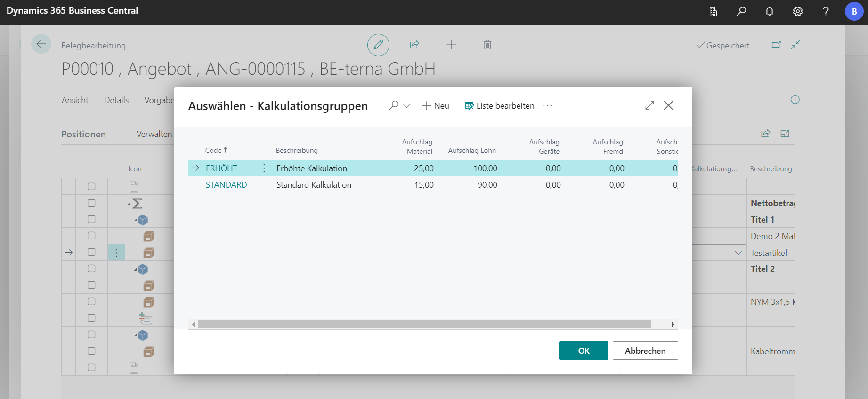Open the dialog search dropdown chevron

click(x=407, y=106)
